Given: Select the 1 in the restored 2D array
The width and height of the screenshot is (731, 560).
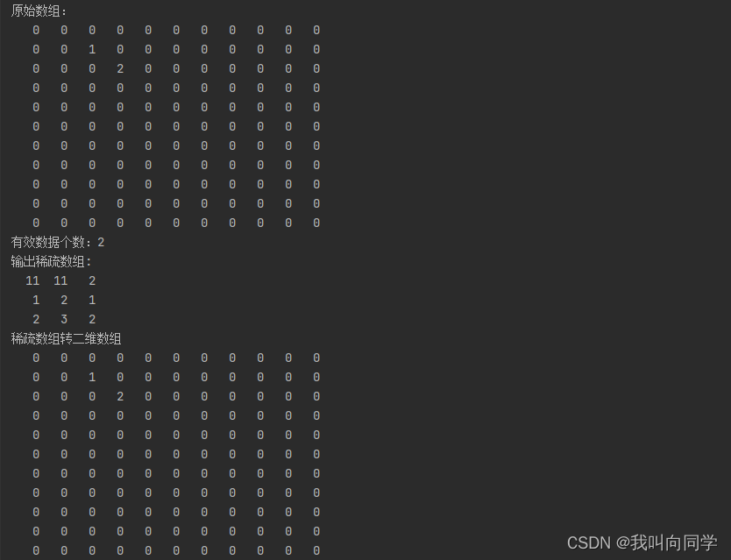Looking at the screenshot, I should coord(92,378).
